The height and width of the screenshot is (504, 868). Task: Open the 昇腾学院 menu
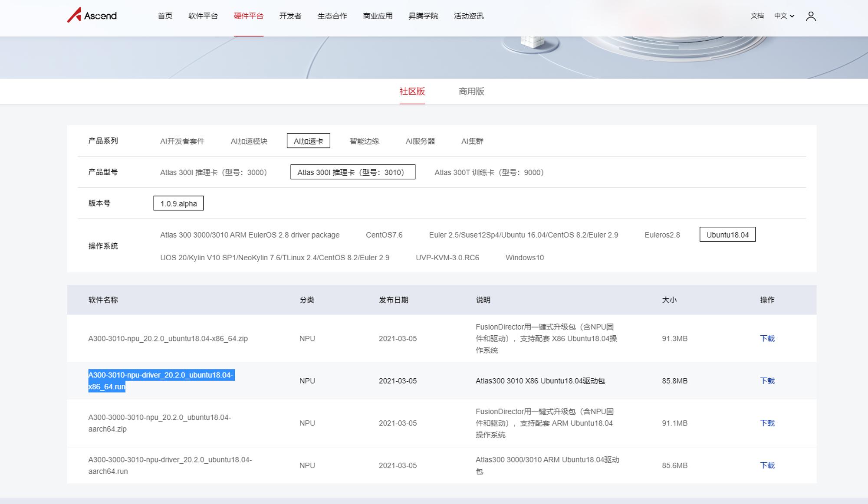pyautogui.click(x=423, y=16)
